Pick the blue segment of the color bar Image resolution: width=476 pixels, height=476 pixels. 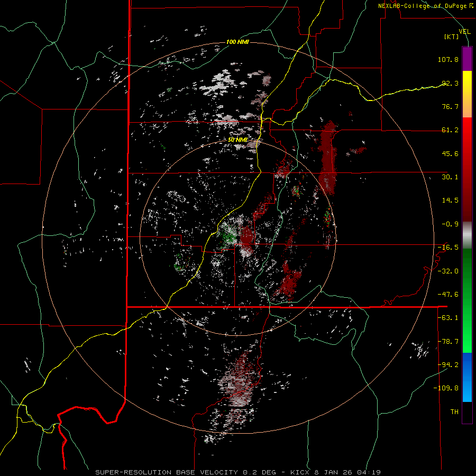click(467, 377)
